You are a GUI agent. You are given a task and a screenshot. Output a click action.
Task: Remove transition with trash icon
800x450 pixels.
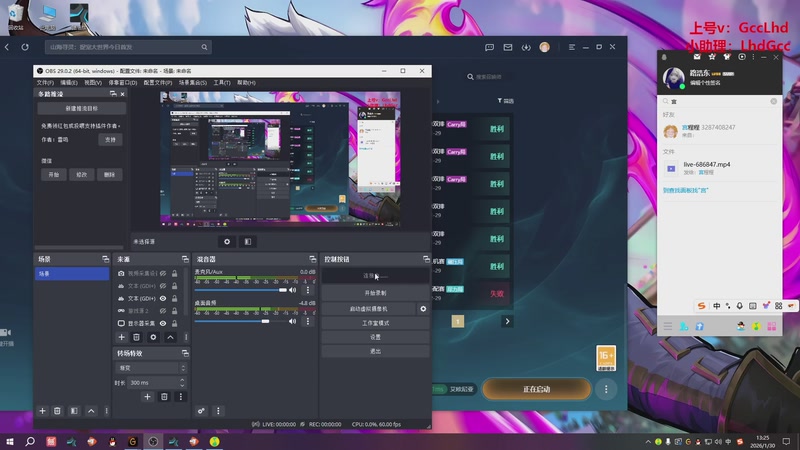click(x=164, y=396)
